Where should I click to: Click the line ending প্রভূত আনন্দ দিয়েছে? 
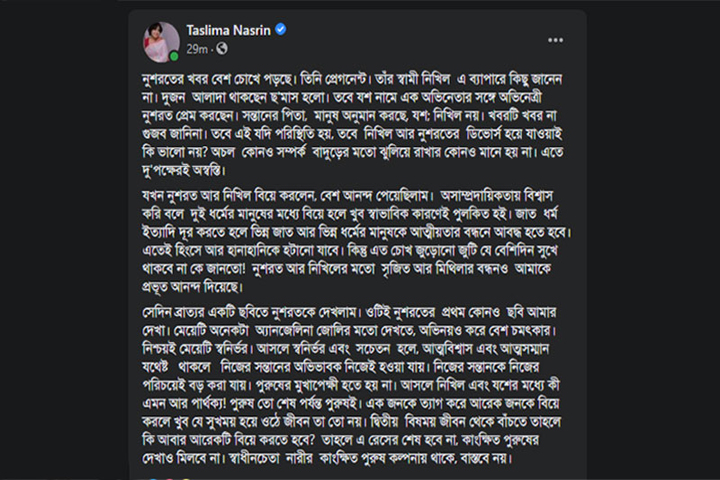[x=192, y=287]
